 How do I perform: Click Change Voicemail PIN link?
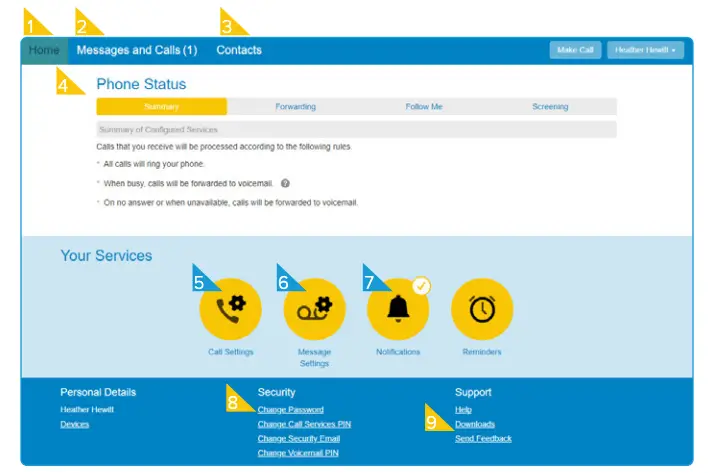click(298, 453)
